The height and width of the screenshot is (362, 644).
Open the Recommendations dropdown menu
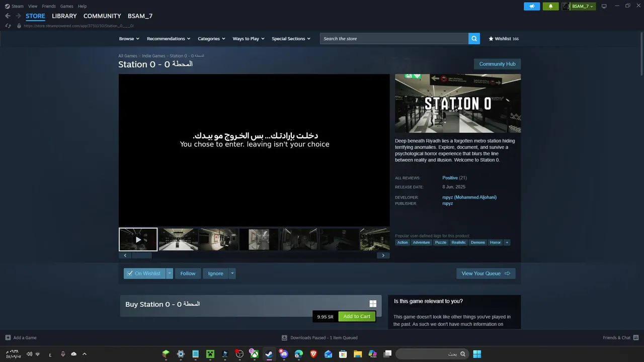[169, 39]
